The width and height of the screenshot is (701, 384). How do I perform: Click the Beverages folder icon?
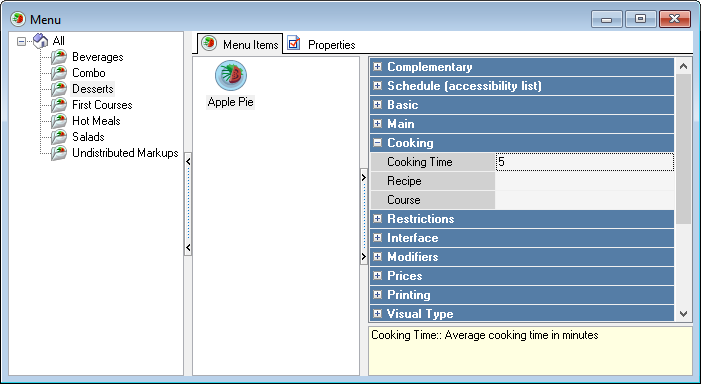coord(59,57)
